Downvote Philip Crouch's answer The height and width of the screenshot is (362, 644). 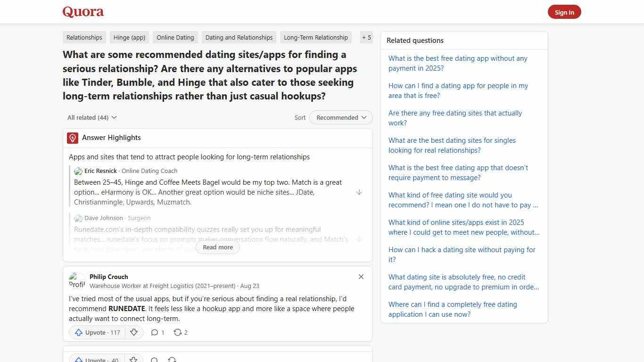[134, 332]
